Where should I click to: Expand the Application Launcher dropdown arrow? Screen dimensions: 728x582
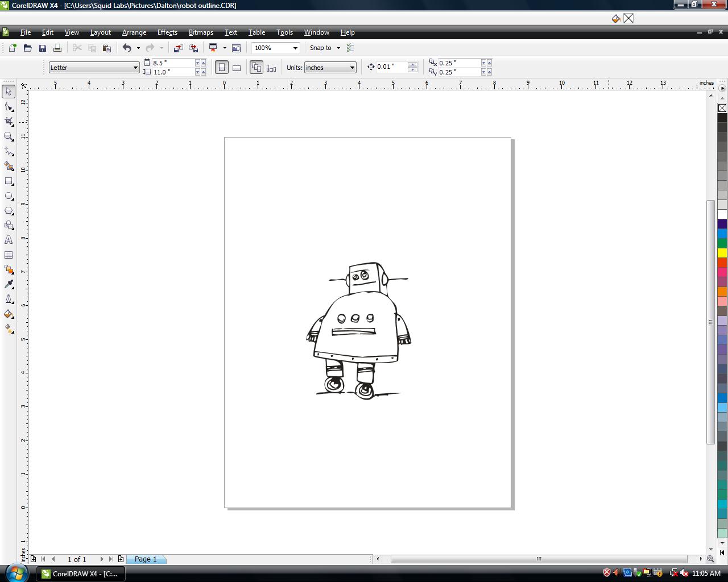[x=225, y=48]
